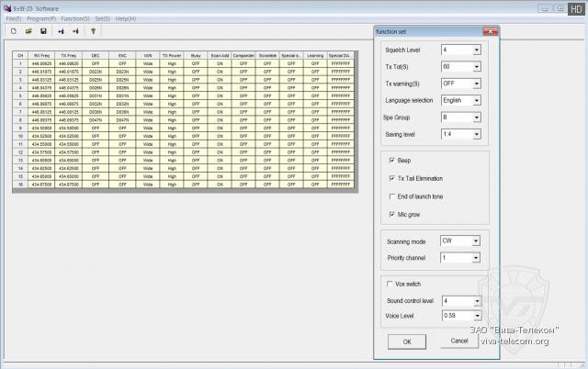Open the Set(S) menu
The image size is (588, 369).
(102, 18)
